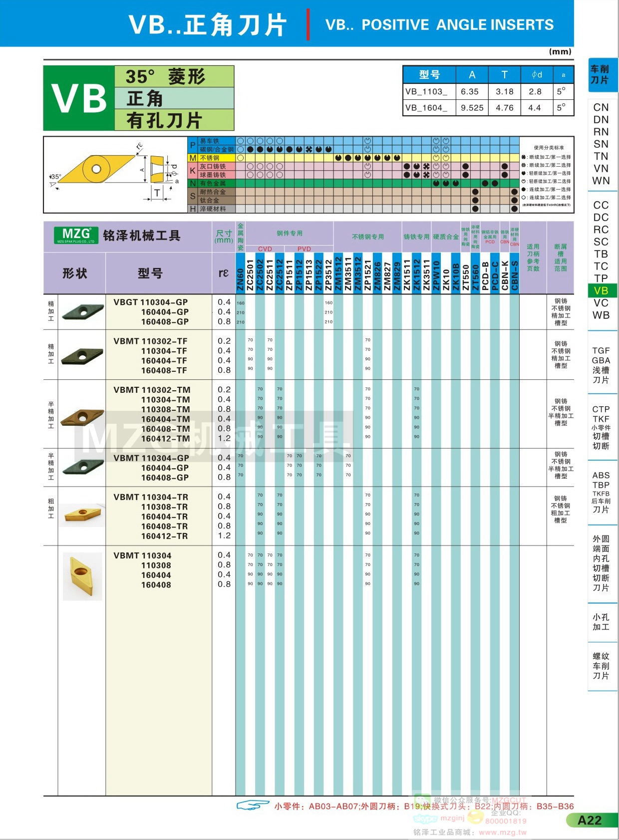The height and width of the screenshot is (840, 619).
Task: Go to the 螺纹车削刀片 side tab
Action: coord(602,666)
